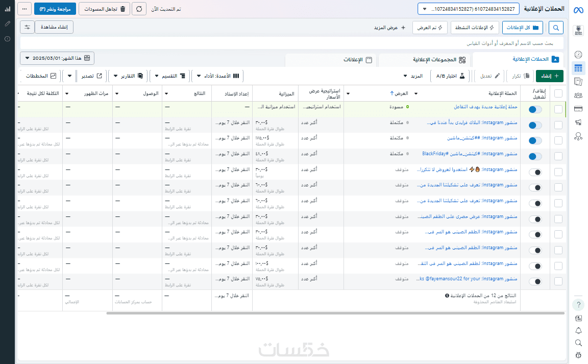Open the three-dots more options button
The width and height of the screenshot is (588, 364).
point(24,9)
